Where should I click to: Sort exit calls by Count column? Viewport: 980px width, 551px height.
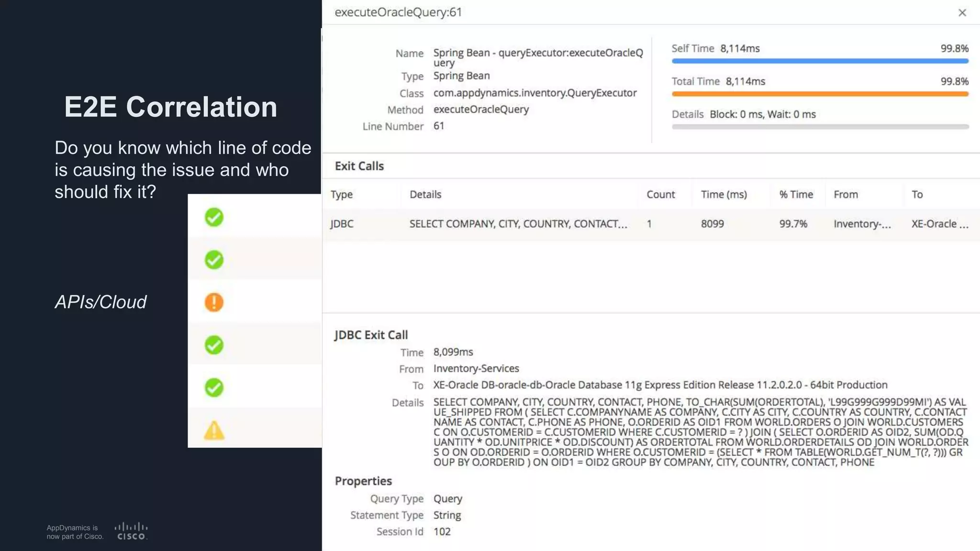point(660,194)
